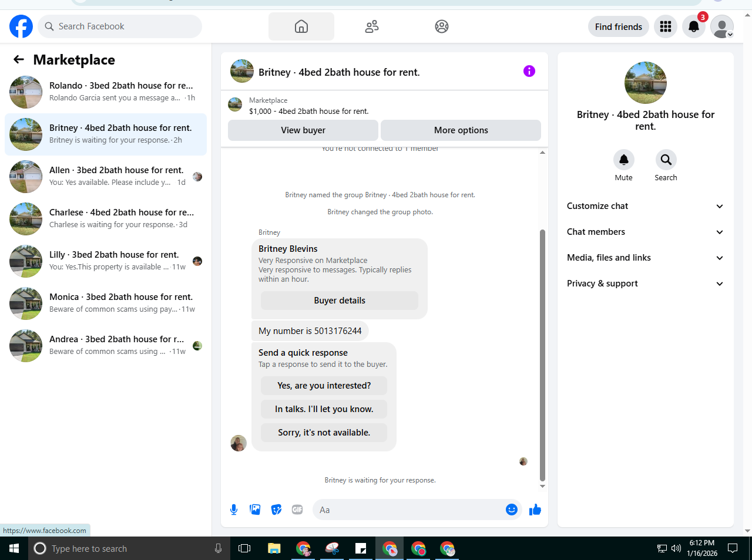Click listing thumbnail in chat header
The width and height of the screenshot is (752, 560).
(242, 71)
